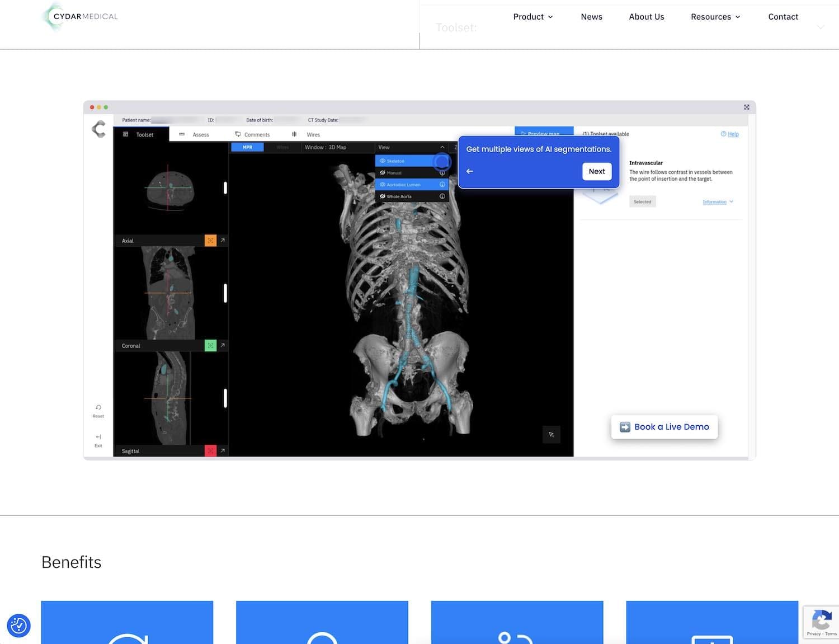Expand the Product menu
839x644 pixels.
[532, 17]
